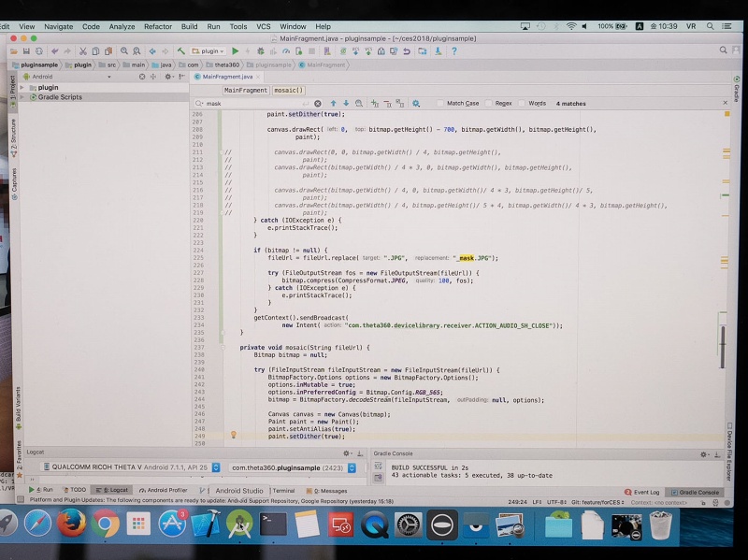Toggle the Regex checkbox

click(489, 103)
